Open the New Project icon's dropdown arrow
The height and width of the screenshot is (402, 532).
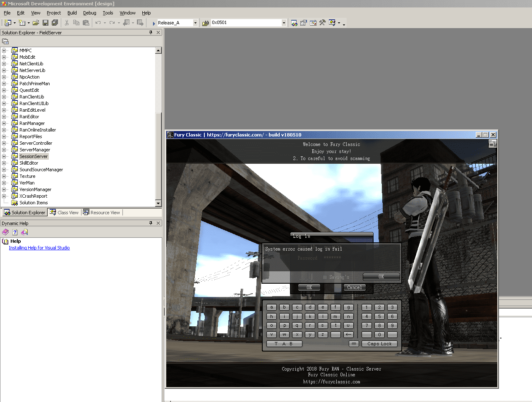pos(14,23)
